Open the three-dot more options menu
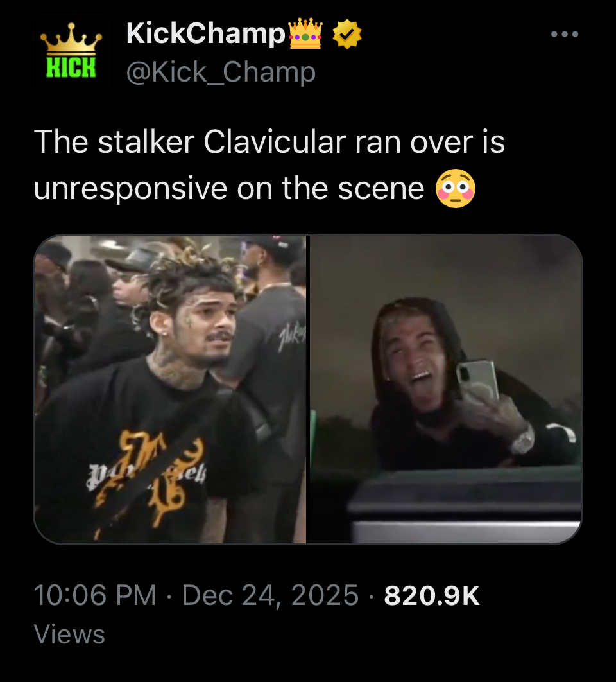Viewport: 616px width, 682px height. 564,35
